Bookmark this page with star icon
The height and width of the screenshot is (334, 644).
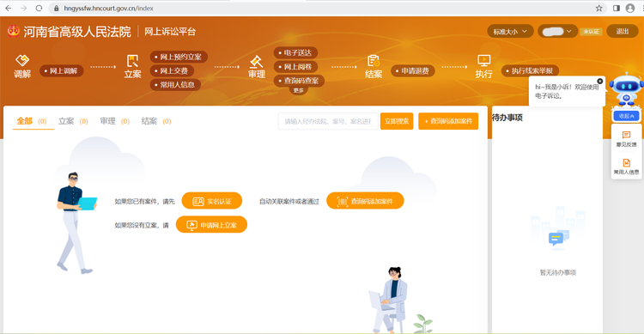tap(598, 9)
